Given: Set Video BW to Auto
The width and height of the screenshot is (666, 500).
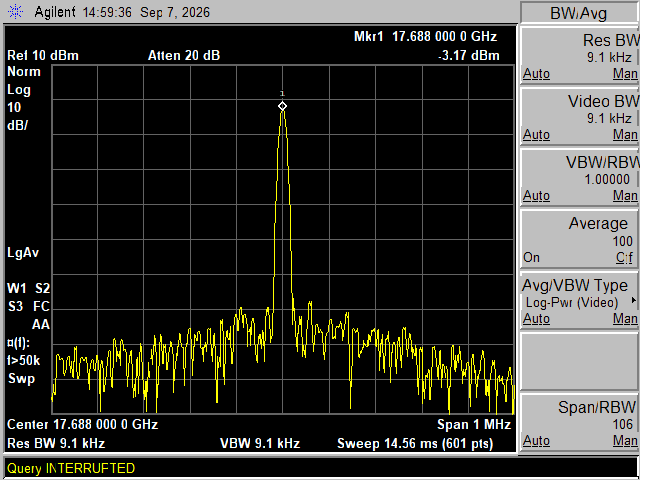Looking at the screenshot, I should tap(536, 135).
